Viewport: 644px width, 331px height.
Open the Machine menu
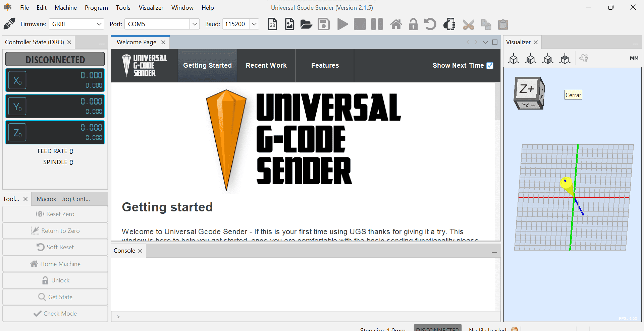pos(66,7)
